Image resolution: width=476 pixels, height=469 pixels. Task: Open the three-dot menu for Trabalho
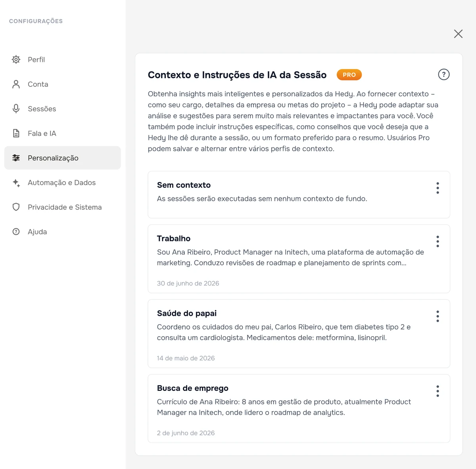click(x=438, y=241)
